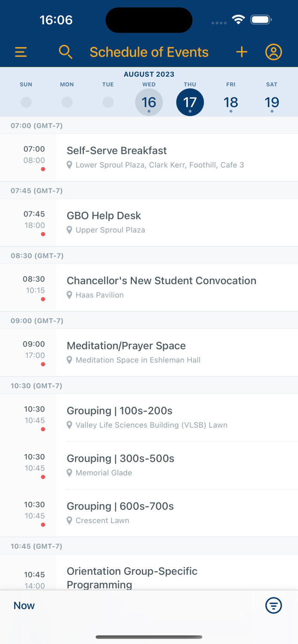Tap the location pin for GBO Help Desk
The height and width of the screenshot is (644, 298).
(x=70, y=230)
